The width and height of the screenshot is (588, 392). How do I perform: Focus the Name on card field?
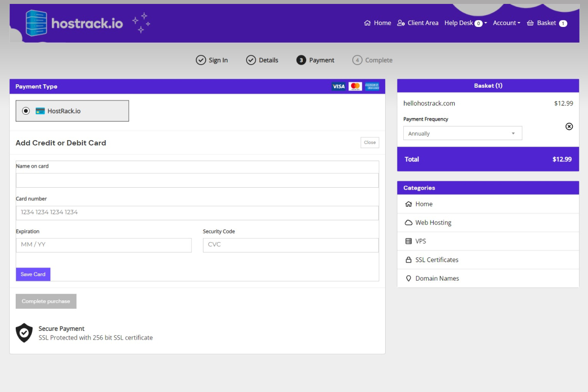coord(197,180)
